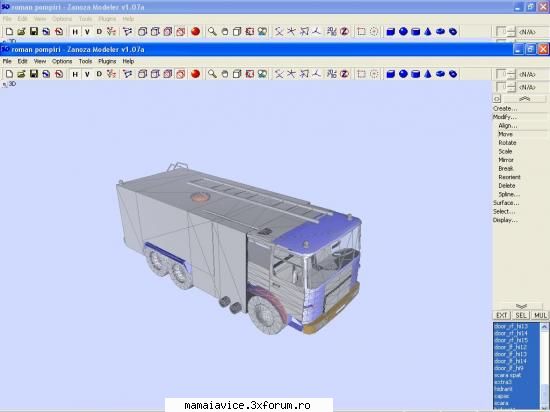Viewport: 550px width, 412px height.
Task: Activate the Move command
Action: [505, 134]
